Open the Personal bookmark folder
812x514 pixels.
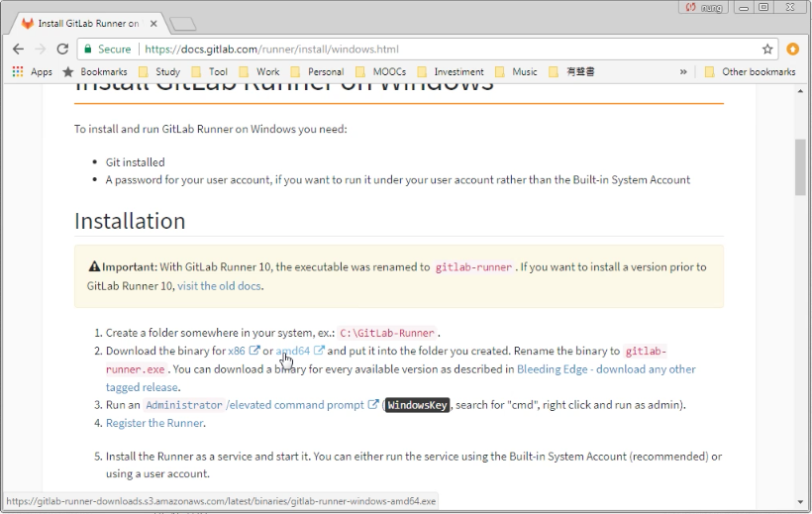click(x=318, y=71)
